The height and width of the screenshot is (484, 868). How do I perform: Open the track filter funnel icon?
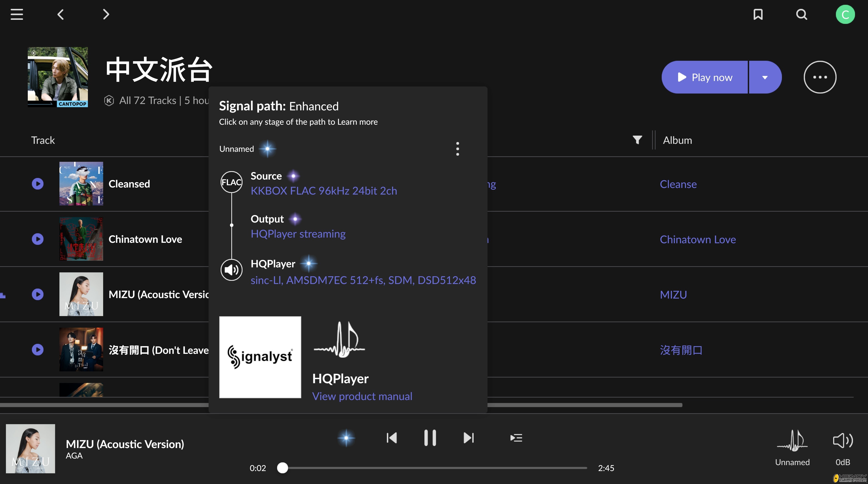click(637, 140)
